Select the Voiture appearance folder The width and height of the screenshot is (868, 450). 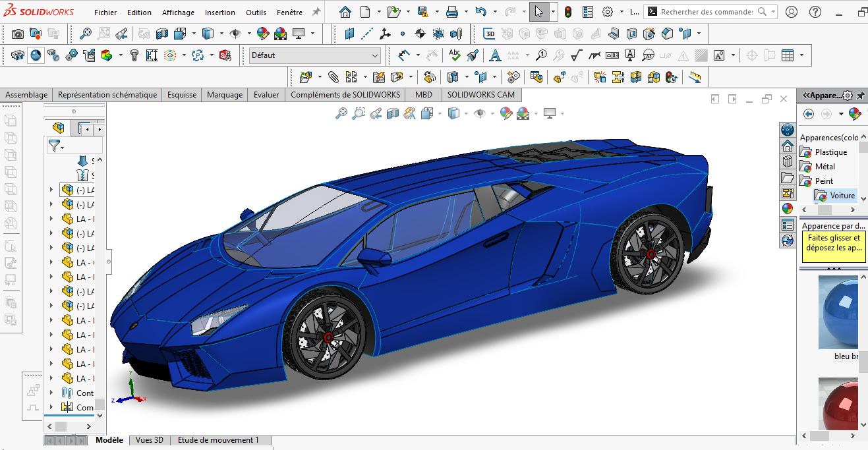pyautogui.click(x=842, y=196)
